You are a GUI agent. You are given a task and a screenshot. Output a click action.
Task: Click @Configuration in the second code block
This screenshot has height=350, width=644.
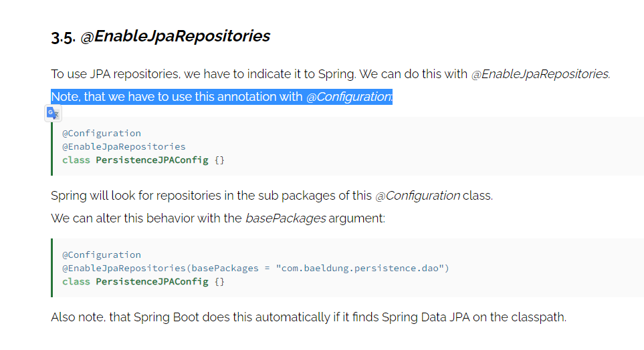point(102,254)
